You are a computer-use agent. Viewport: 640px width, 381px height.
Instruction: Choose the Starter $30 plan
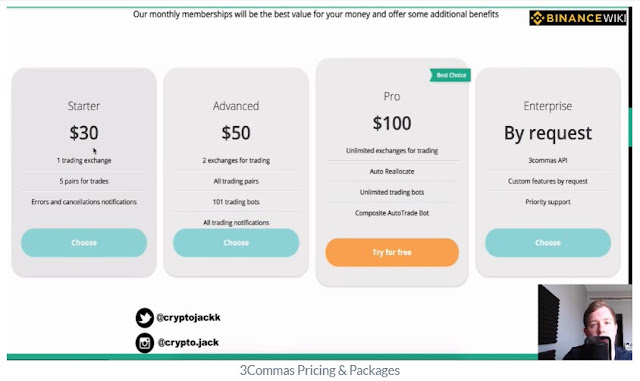pyautogui.click(x=84, y=243)
